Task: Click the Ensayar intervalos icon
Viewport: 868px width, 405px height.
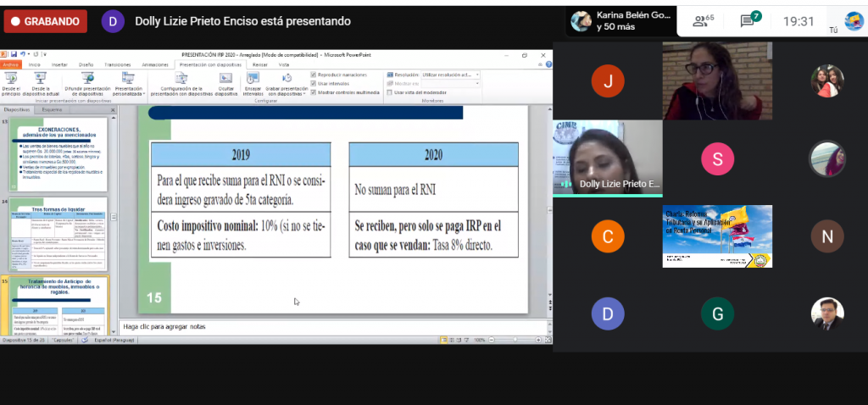Action: 253,82
